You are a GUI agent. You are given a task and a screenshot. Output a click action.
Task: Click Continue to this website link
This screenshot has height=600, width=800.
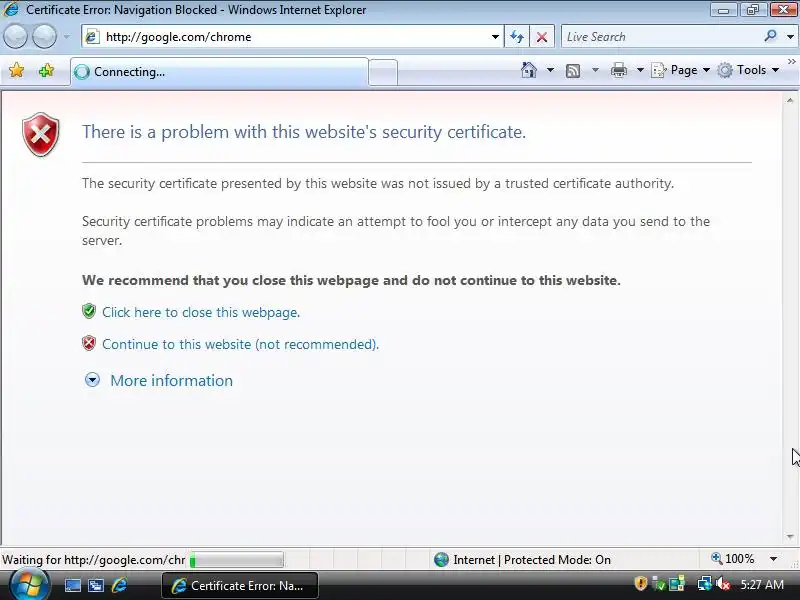(240, 344)
